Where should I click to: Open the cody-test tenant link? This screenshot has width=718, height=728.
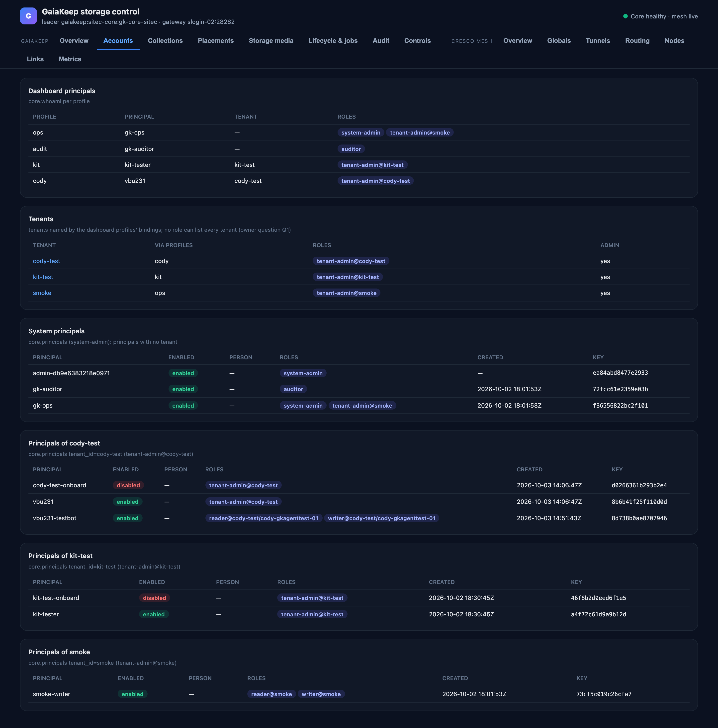tap(46, 261)
